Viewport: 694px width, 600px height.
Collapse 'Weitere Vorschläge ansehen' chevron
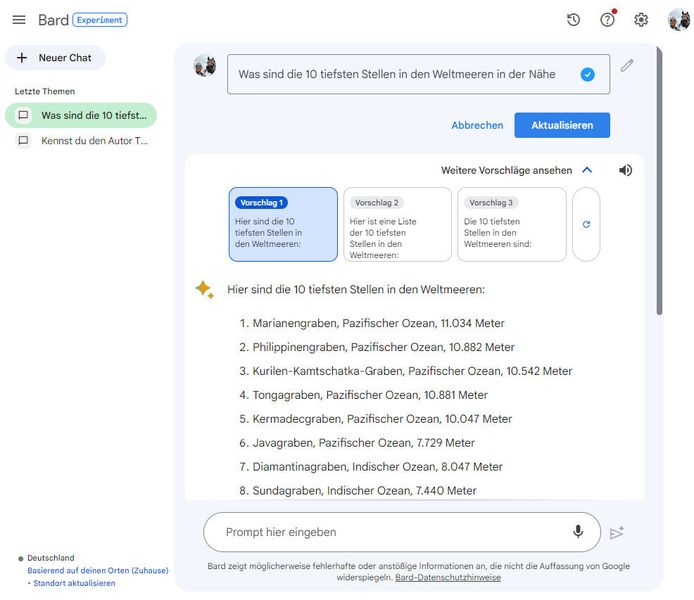pyautogui.click(x=587, y=170)
